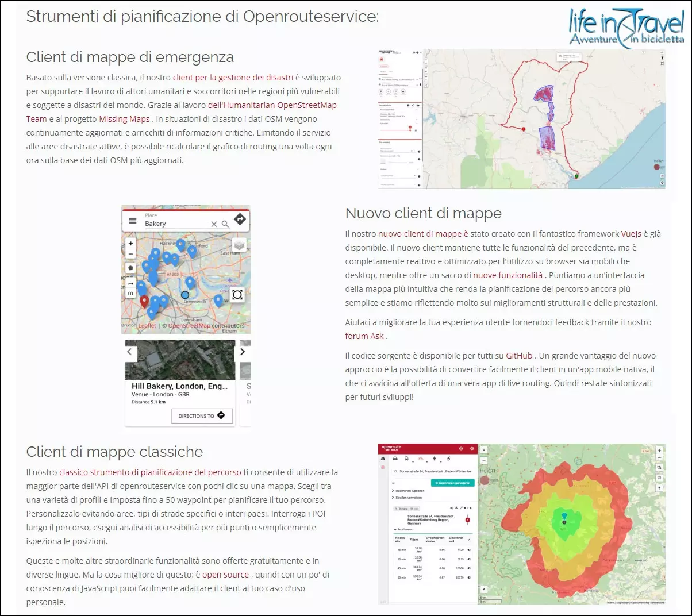The width and height of the screenshot is (692, 616).
Task: Toggle visibility of 45 min isochrone
Action: (469, 568)
